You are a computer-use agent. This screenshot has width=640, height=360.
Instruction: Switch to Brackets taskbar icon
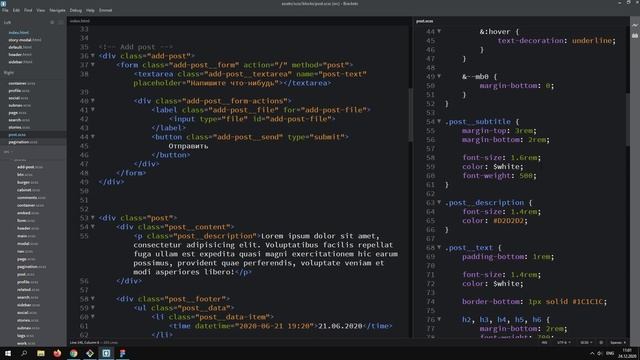(x=106, y=353)
